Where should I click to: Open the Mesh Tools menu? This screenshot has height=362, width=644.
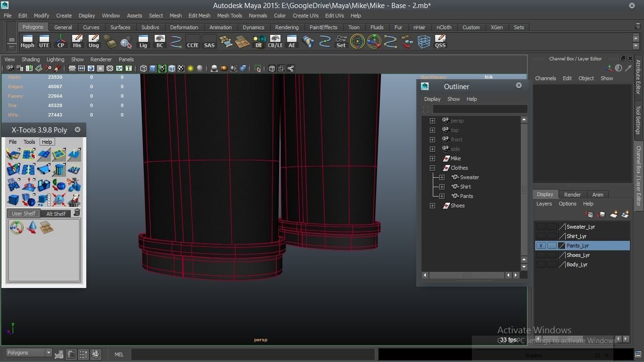pos(229,16)
